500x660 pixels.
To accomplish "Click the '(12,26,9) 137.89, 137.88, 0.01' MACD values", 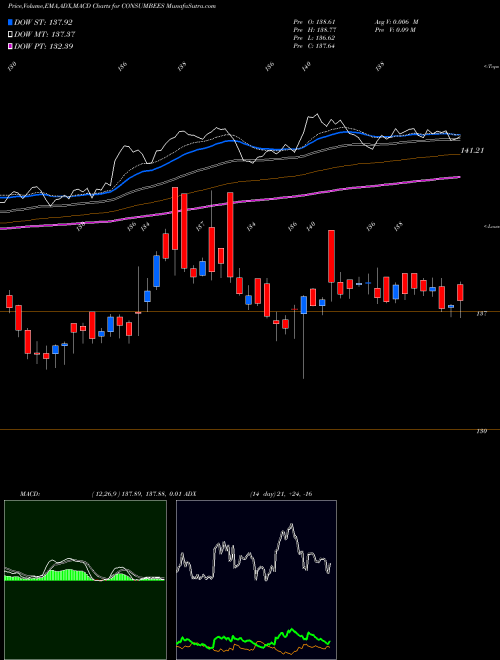I will coord(136,494).
